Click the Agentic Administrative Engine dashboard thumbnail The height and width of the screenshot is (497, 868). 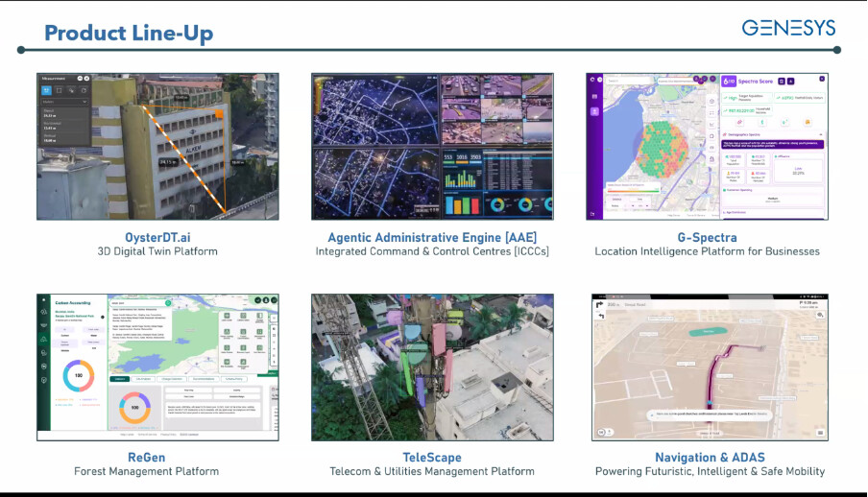pyautogui.click(x=432, y=146)
